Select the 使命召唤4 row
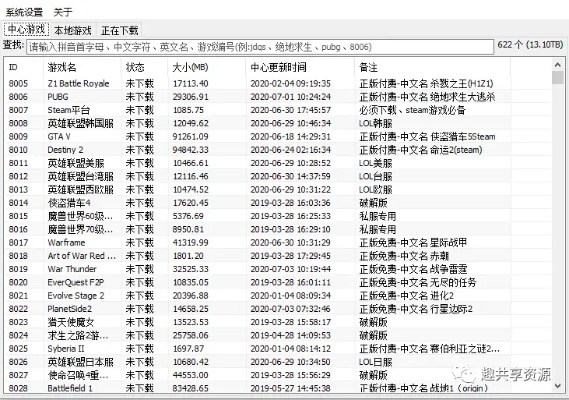569x400 pixels. (278, 375)
